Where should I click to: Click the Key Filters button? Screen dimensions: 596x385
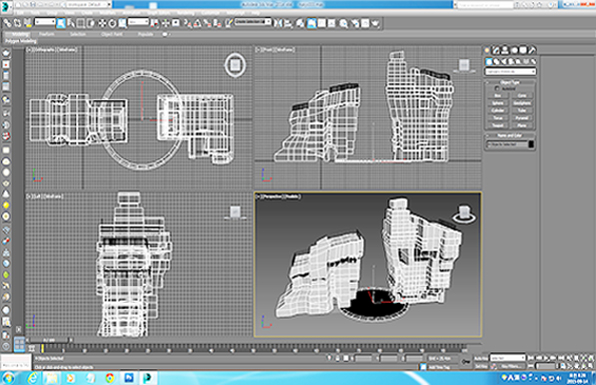coord(510,366)
